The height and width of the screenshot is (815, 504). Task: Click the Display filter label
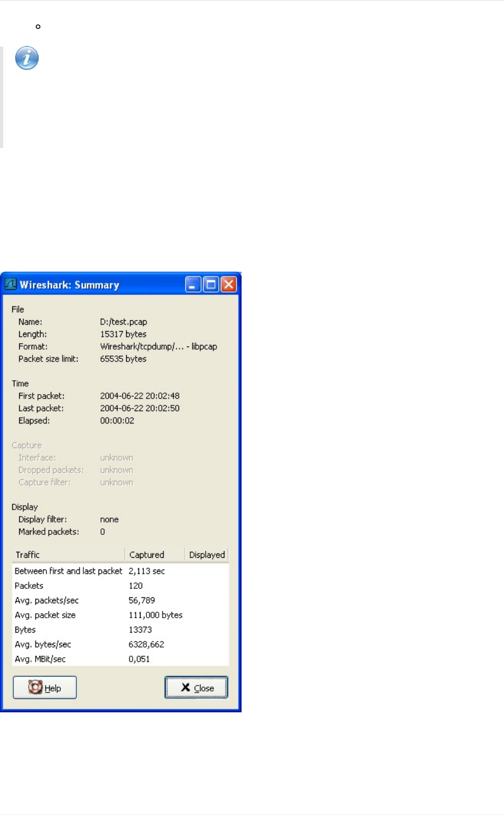[42, 519]
